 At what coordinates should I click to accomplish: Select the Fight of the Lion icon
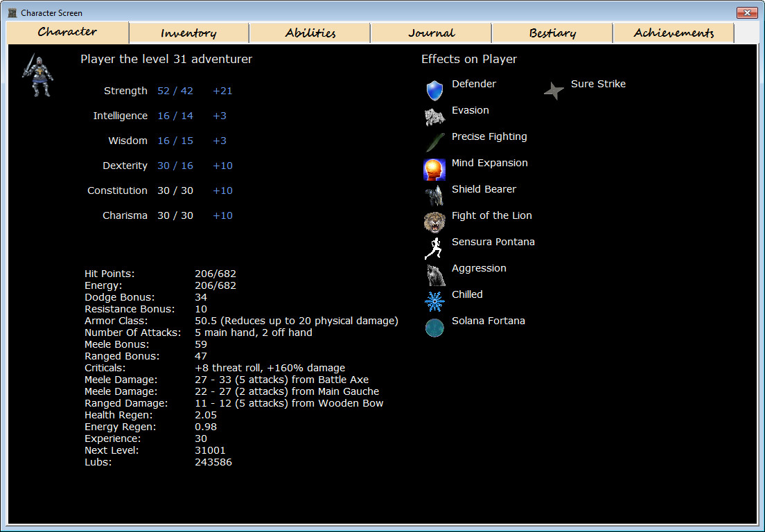click(x=434, y=220)
